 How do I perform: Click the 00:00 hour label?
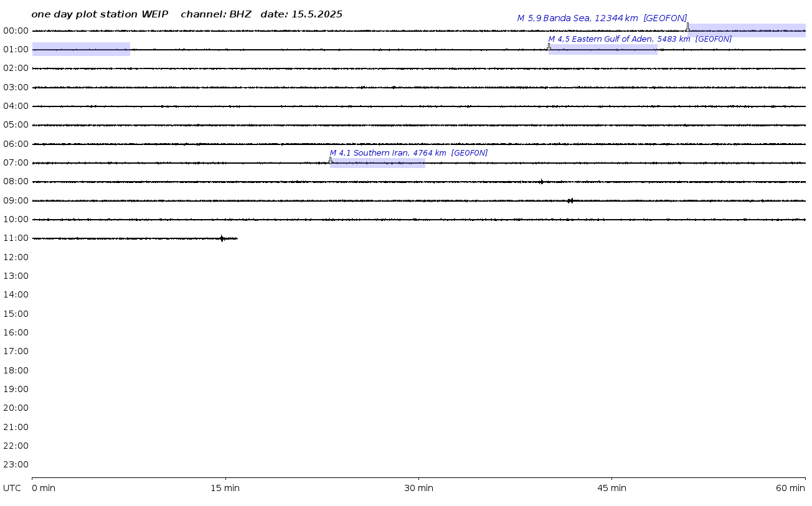(x=16, y=30)
